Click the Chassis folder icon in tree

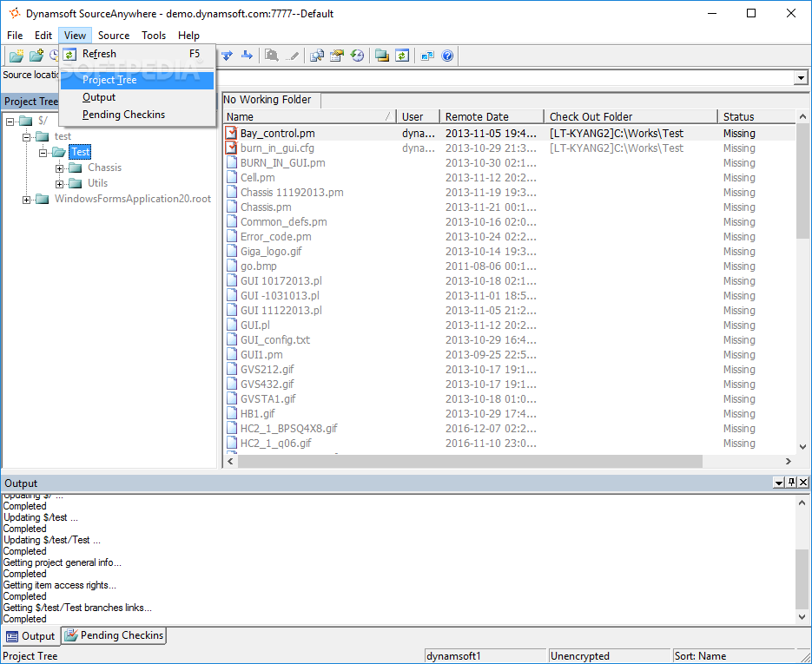76,168
